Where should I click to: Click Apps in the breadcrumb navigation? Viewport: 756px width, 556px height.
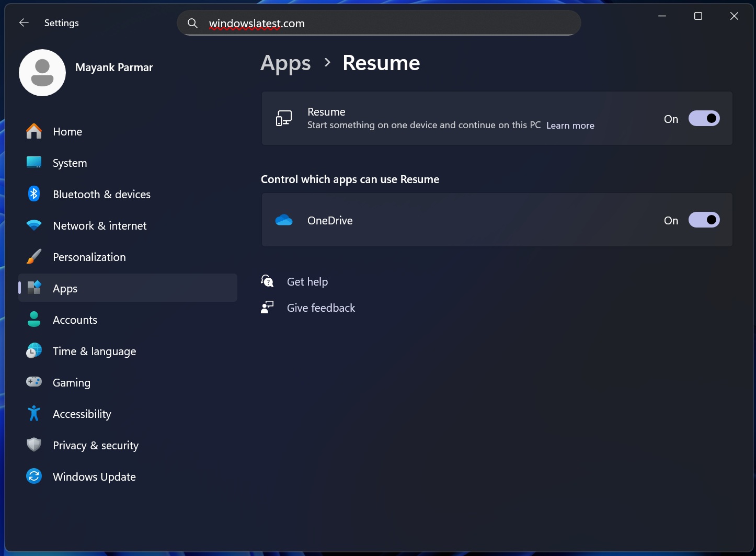coord(285,63)
